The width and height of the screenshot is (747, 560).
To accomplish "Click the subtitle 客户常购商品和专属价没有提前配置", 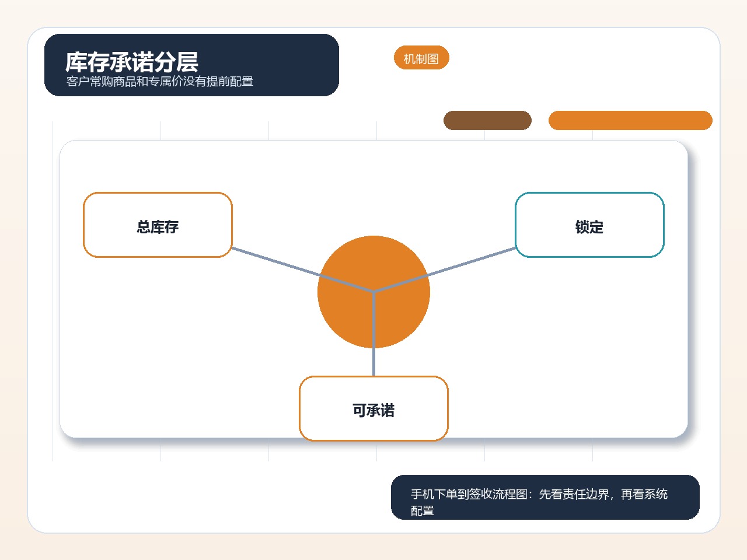I will pyautogui.click(x=160, y=81).
